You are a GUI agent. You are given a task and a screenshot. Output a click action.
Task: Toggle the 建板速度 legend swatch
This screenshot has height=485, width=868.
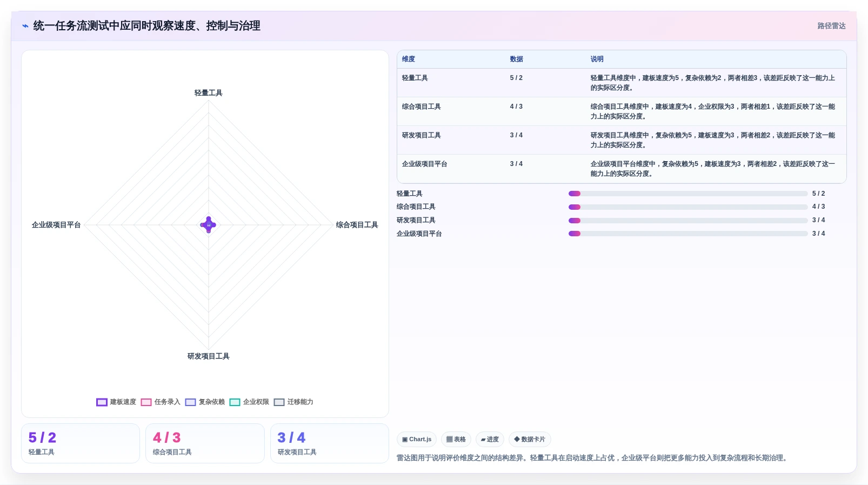[x=102, y=402]
